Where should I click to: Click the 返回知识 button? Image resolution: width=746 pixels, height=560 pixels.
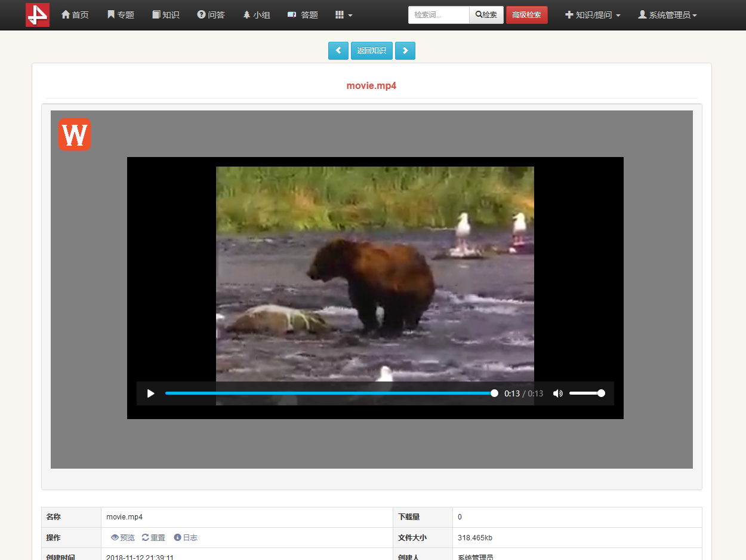click(371, 51)
